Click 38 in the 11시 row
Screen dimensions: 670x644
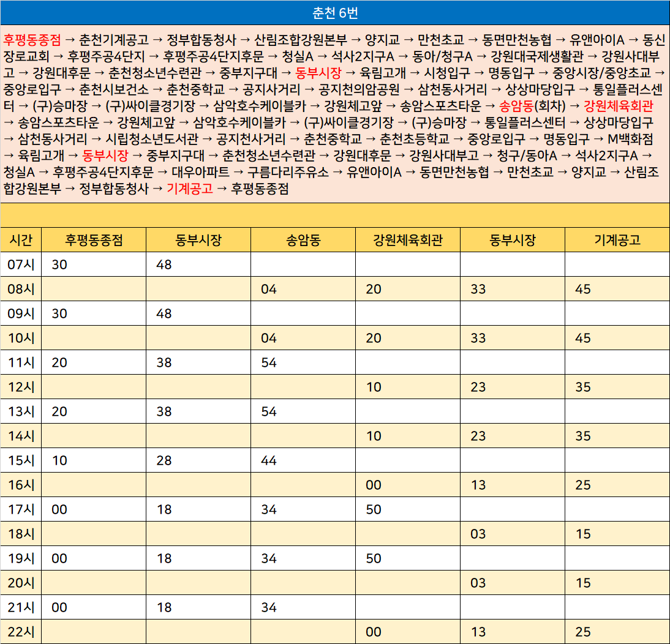164,362
